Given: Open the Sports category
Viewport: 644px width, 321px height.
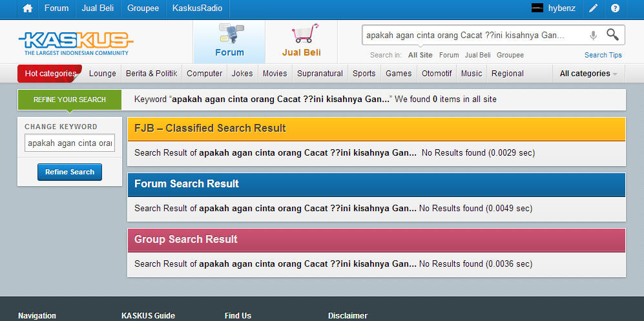Looking at the screenshot, I should point(364,74).
